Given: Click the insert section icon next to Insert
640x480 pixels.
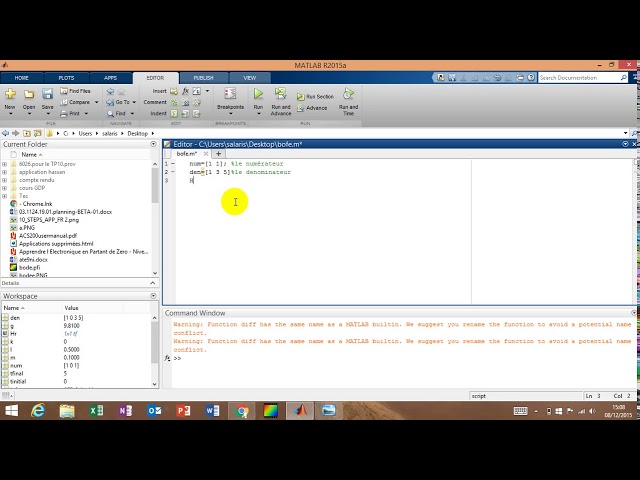Looking at the screenshot, I should coord(174,91).
